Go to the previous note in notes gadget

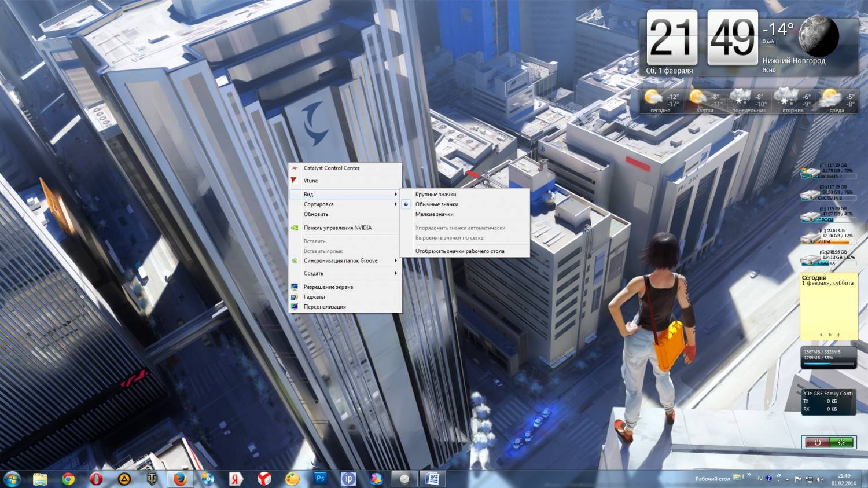[x=821, y=335]
